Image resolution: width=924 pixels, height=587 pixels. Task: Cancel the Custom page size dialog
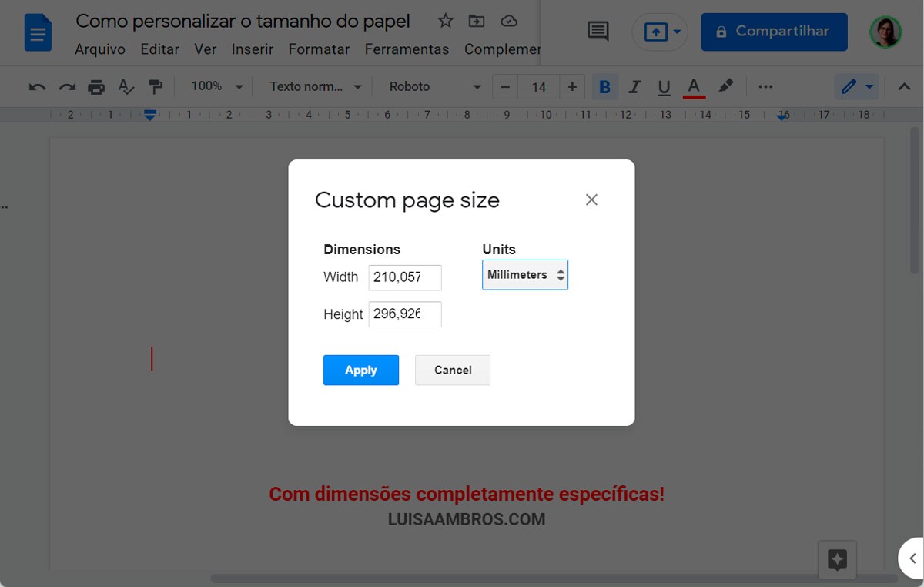pos(452,370)
